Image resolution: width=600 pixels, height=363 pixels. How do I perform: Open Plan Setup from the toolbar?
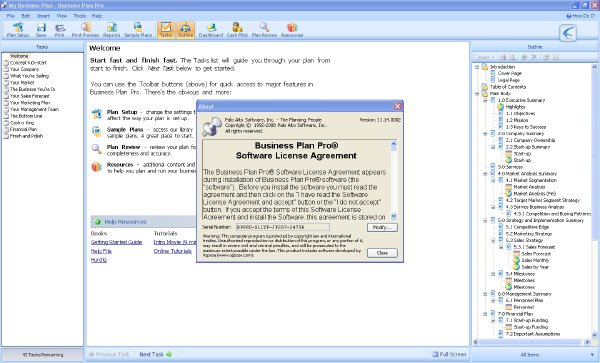coord(18,29)
